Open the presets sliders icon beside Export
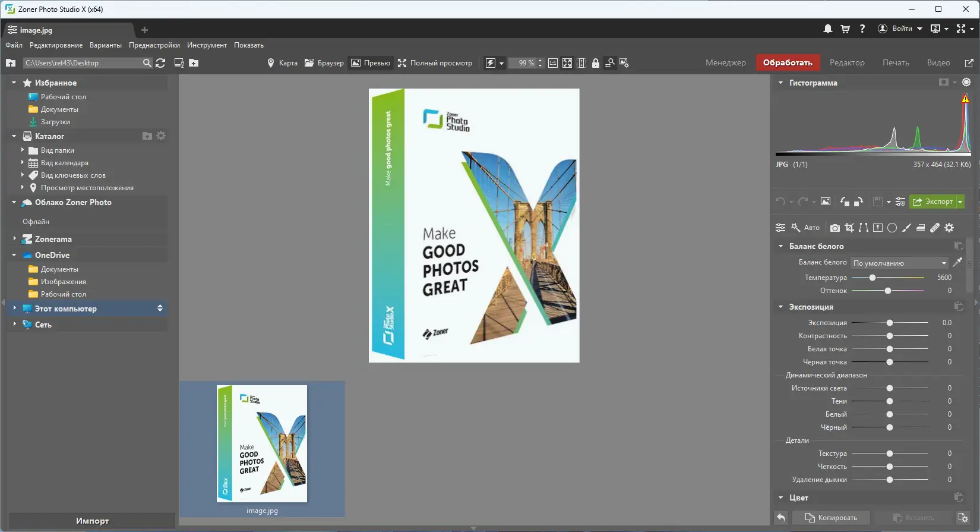Viewport: 980px width, 532px height. click(900, 202)
